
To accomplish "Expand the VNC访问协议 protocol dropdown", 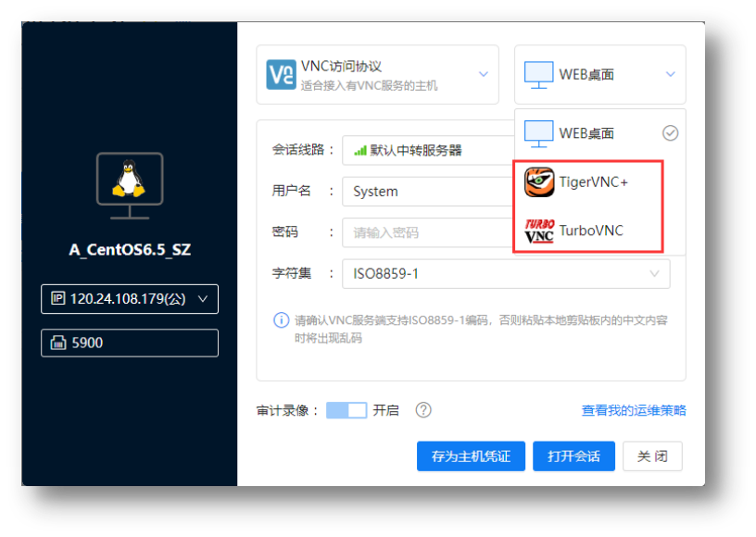I will (x=483, y=74).
